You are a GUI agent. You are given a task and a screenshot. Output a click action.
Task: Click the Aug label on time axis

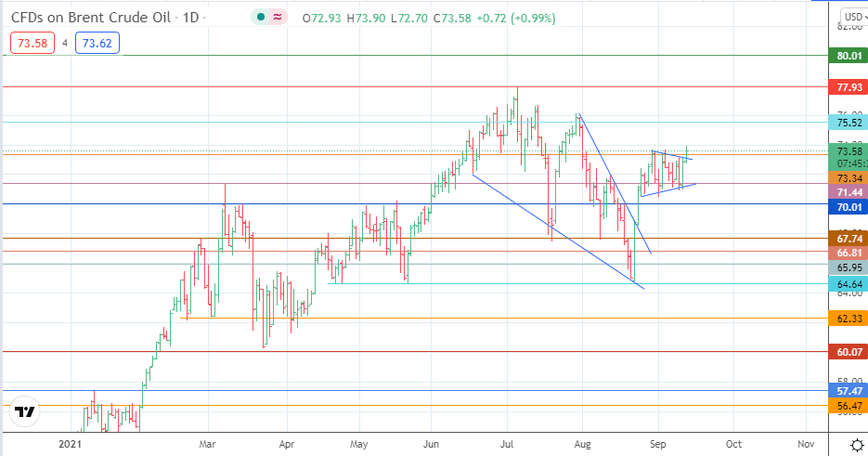(x=582, y=444)
